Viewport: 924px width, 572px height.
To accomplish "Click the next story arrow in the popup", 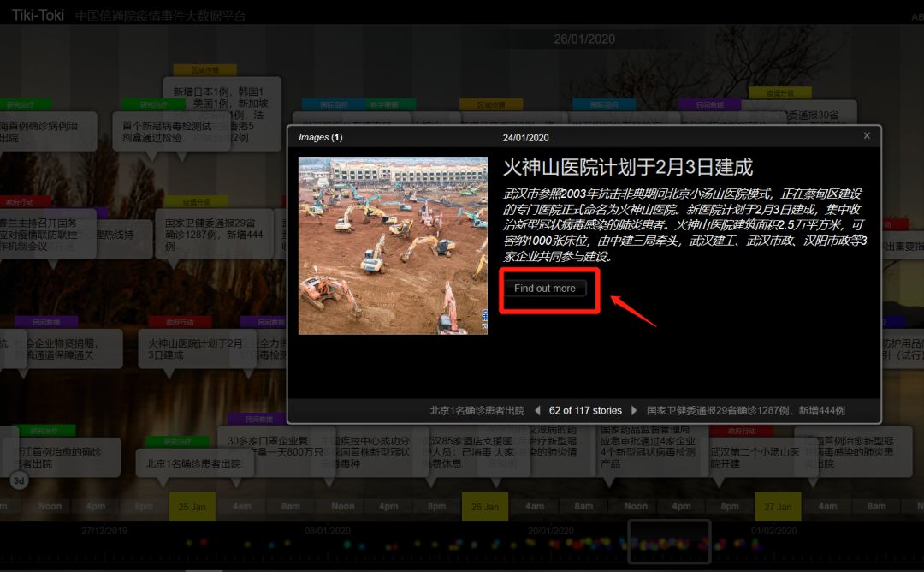I will coord(634,410).
